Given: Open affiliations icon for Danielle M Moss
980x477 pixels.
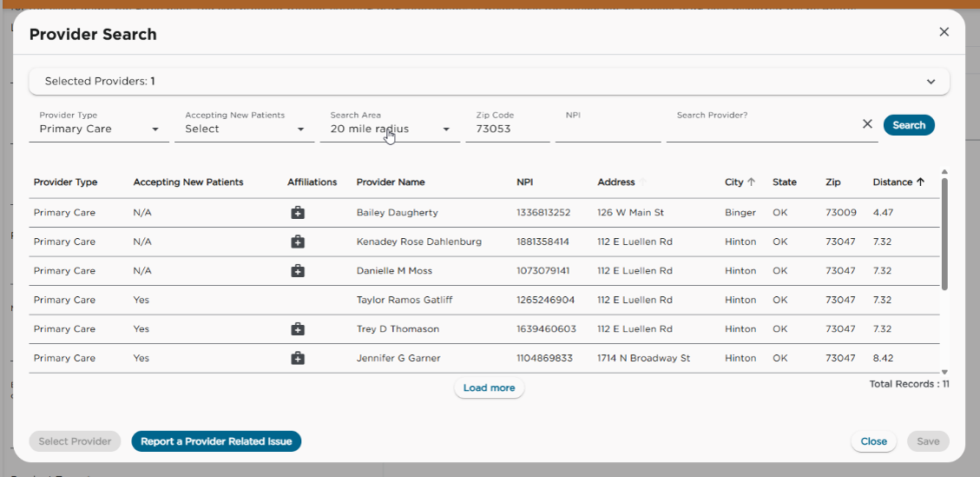Looking at the screenshot, I should [298, 271].
